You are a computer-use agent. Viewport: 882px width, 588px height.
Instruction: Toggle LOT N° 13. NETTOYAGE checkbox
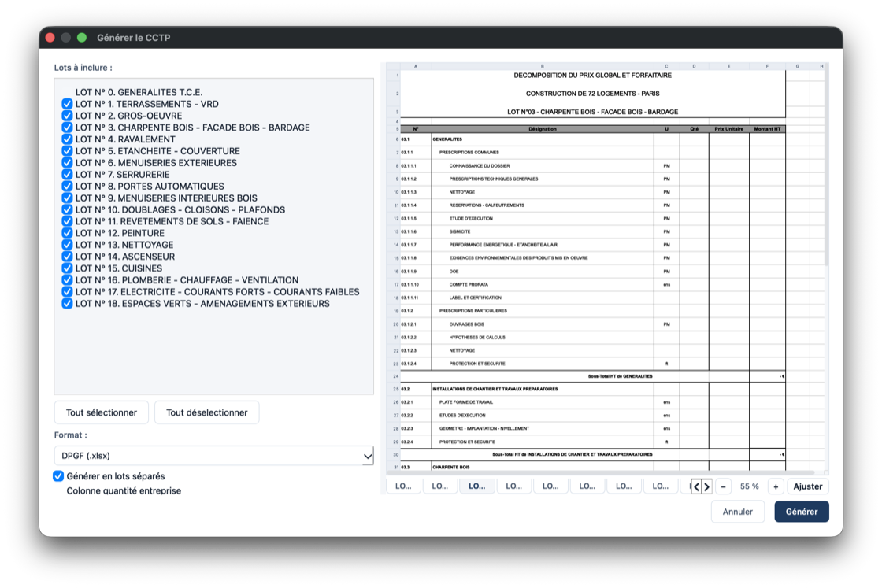click(x=67, y=245)
